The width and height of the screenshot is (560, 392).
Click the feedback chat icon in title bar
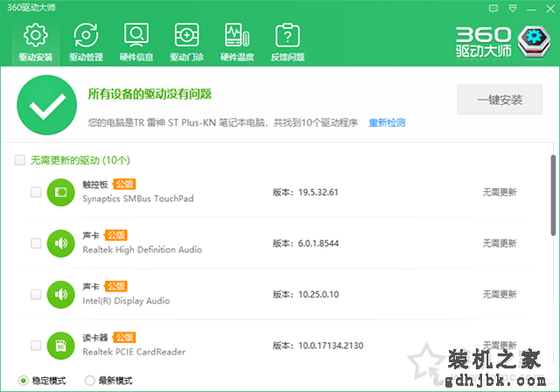click(493, 9)
